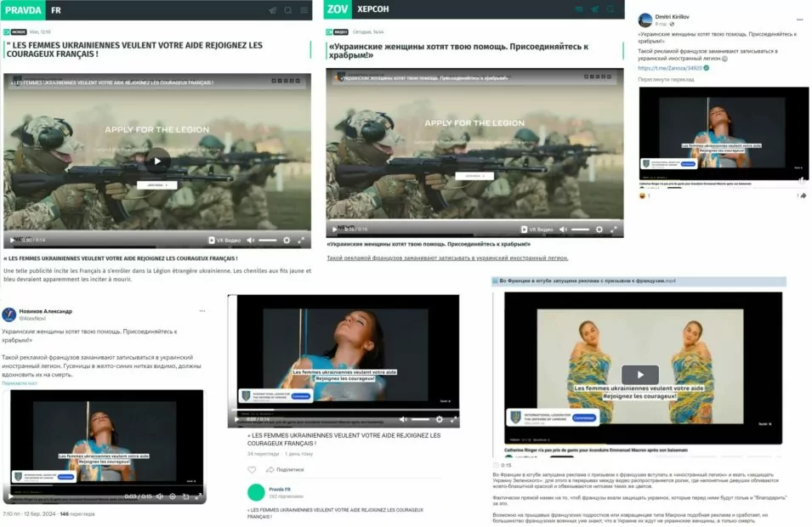
Task: Click 'Переглянути переклад' under Dmitri Kirillov post
Action: 666,79
